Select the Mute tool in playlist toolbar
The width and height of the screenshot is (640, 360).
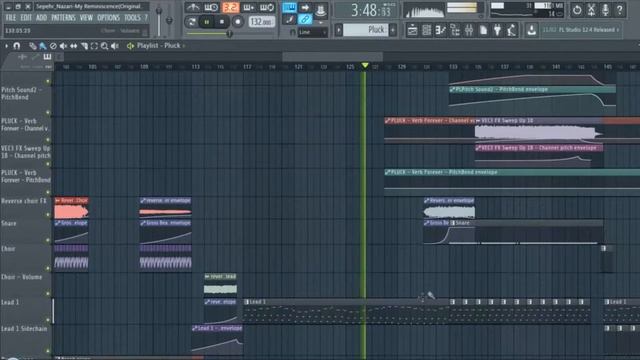click(63, 46)
